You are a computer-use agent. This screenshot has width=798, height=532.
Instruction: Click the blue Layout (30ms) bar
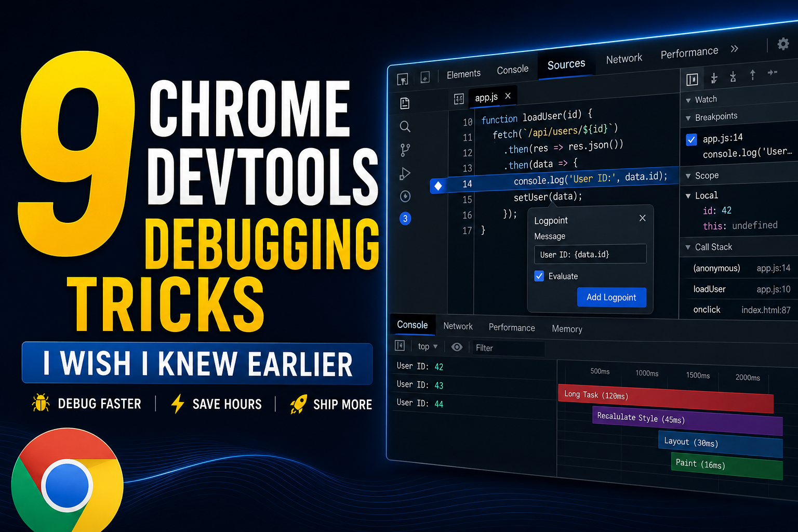720,444
